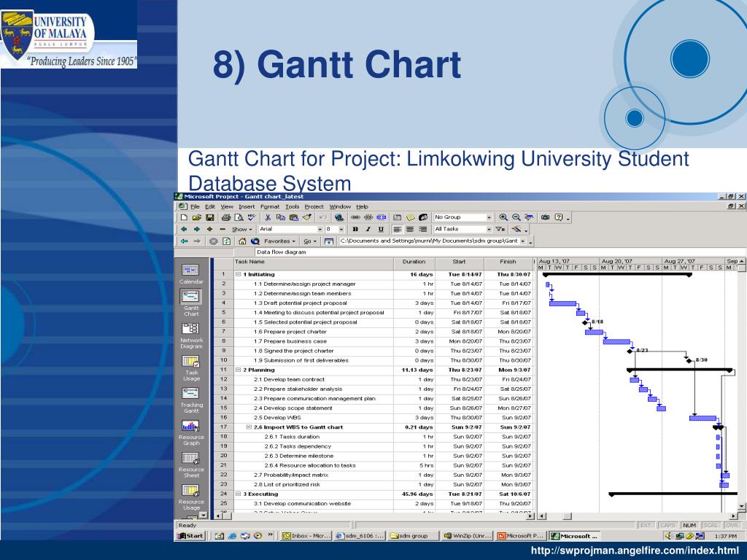
Task: Toggle Align Right
Action: coord(422,229)
